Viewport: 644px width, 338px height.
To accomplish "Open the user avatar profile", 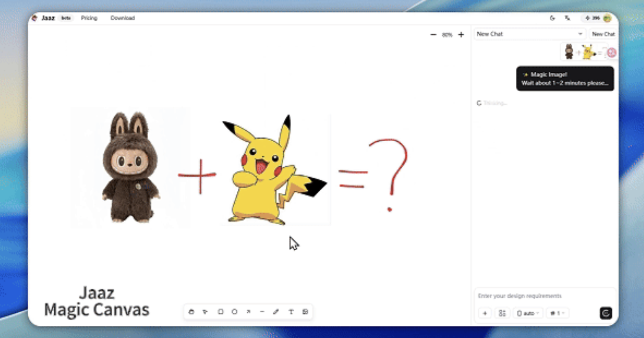I will [607, 18].
